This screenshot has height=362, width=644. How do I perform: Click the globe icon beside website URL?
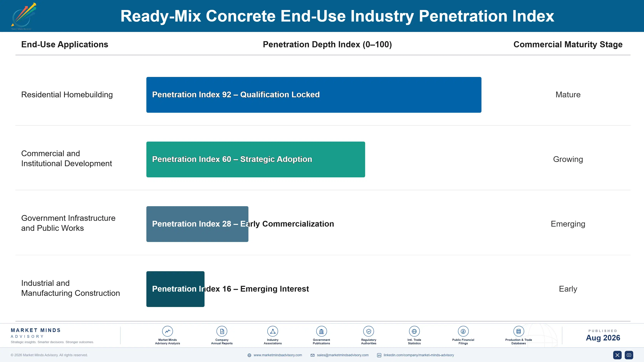click(x=249, y=355)
